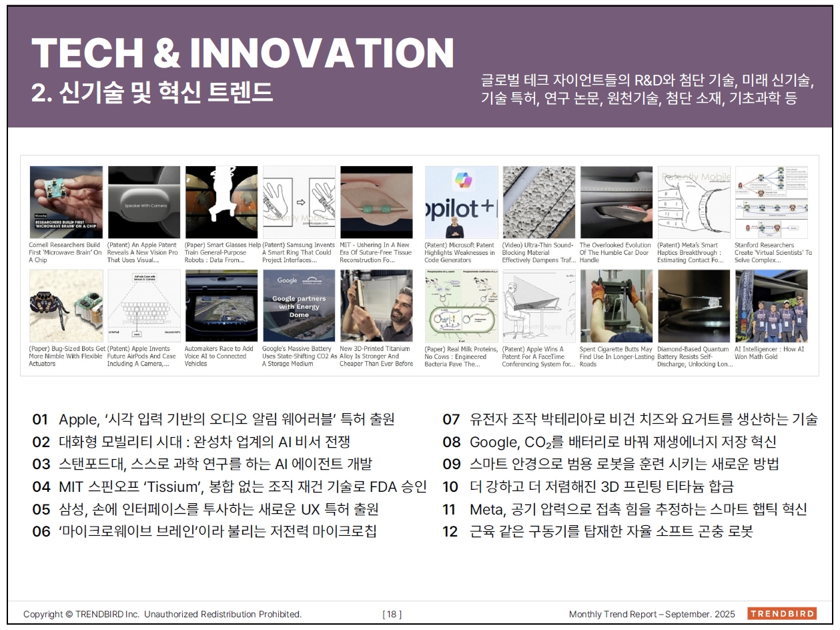Select list item 04 about MIT spinoff 'Tissium'
Viewport: 840px width, 630px height.
[230, 487]
